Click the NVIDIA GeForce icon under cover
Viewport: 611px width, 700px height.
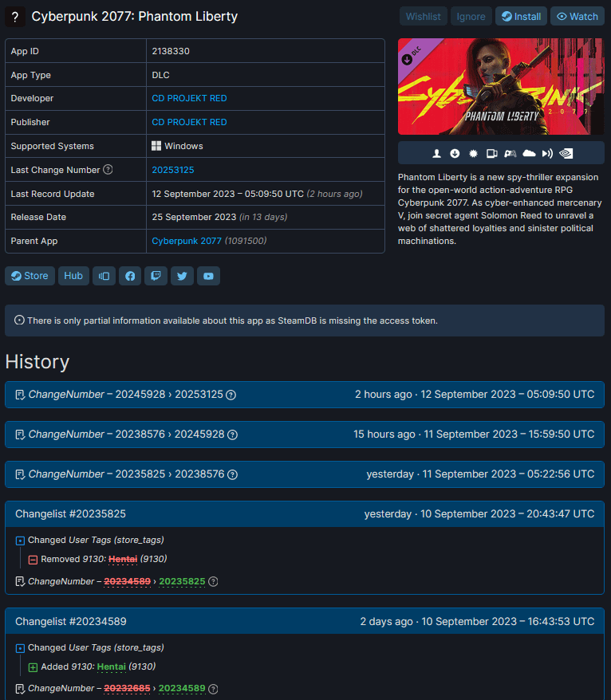pyautogui.click(x=566, y=154)
